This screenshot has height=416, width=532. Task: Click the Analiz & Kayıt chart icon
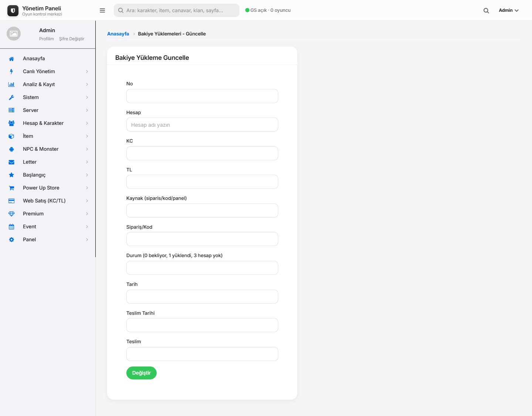11,85
